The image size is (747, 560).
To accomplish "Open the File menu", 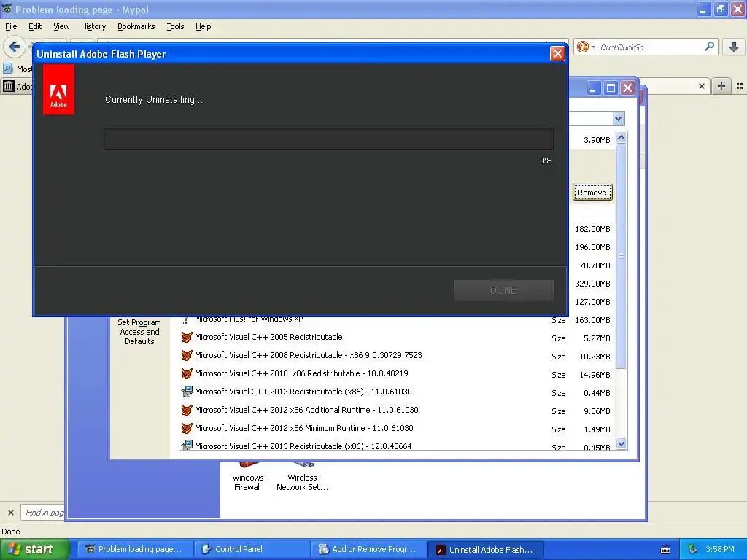I will pyautogui.click(x=11, y=26).
